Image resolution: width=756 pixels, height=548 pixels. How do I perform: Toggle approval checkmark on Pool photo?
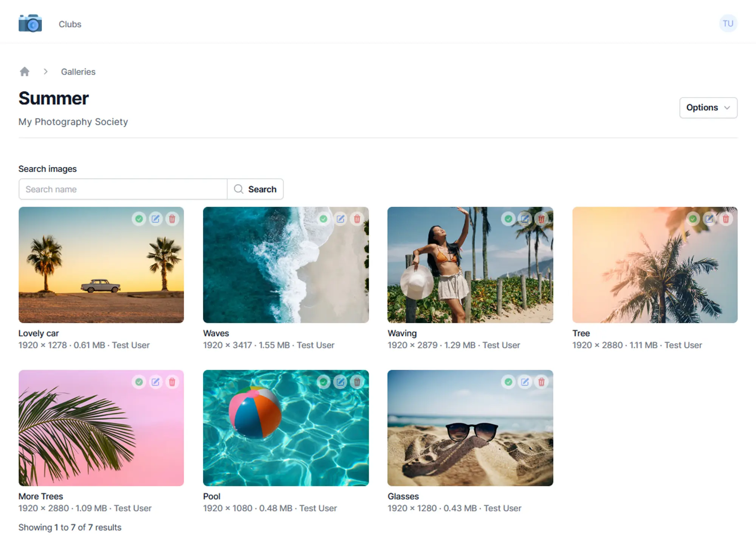324,382
